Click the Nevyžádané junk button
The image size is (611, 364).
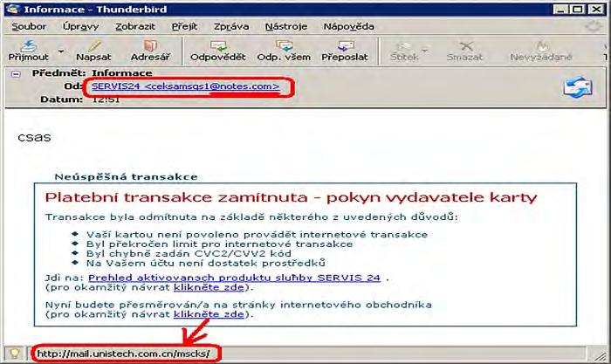tap(541, 51)
